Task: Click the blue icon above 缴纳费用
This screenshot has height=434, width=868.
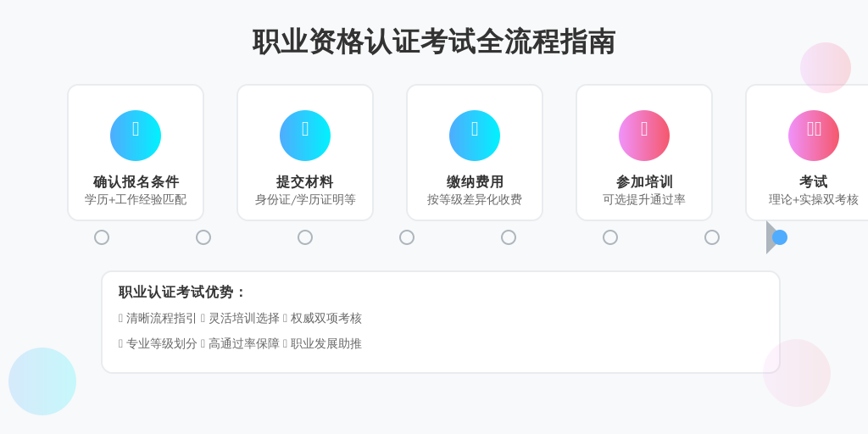Action: click(475, 136)
